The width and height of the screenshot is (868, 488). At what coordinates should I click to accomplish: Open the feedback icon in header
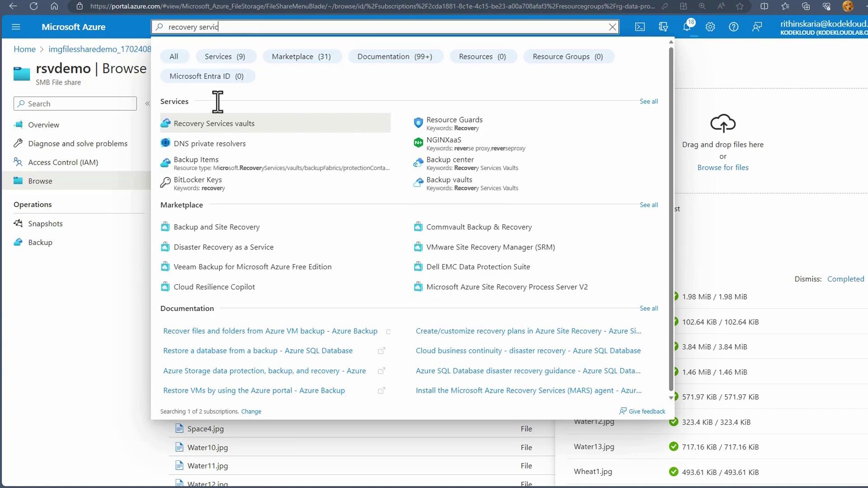tap(757, 27)
